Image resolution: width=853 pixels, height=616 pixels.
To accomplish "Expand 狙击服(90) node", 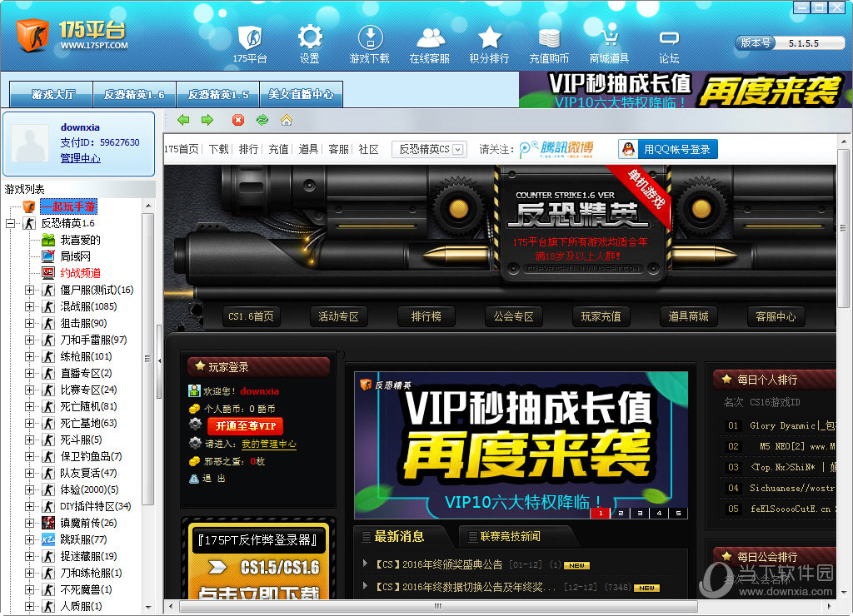I will 29,324.
